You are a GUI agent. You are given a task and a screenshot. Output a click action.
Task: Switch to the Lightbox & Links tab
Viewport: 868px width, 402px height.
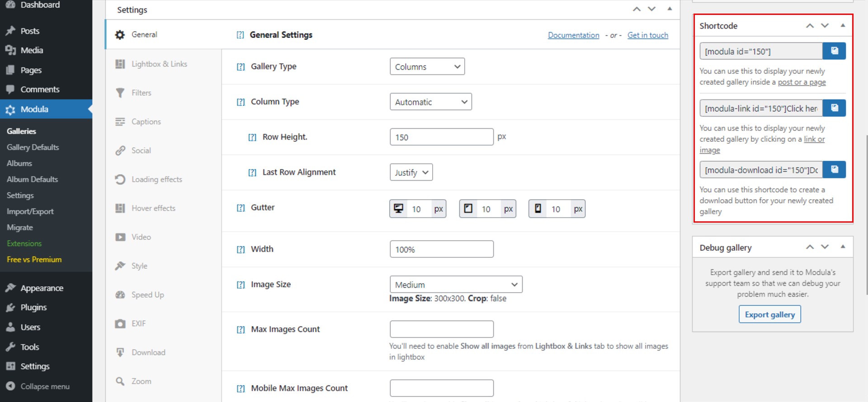[159, 64]
